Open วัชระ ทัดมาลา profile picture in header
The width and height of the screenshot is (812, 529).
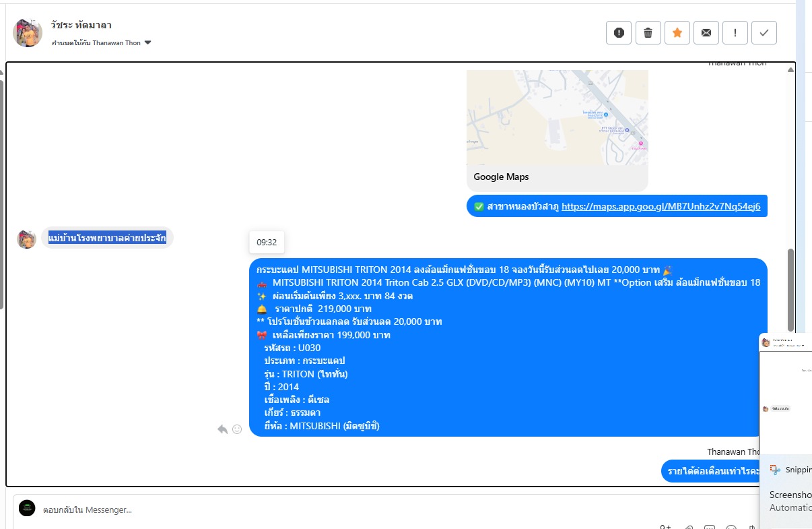[28, 32]
